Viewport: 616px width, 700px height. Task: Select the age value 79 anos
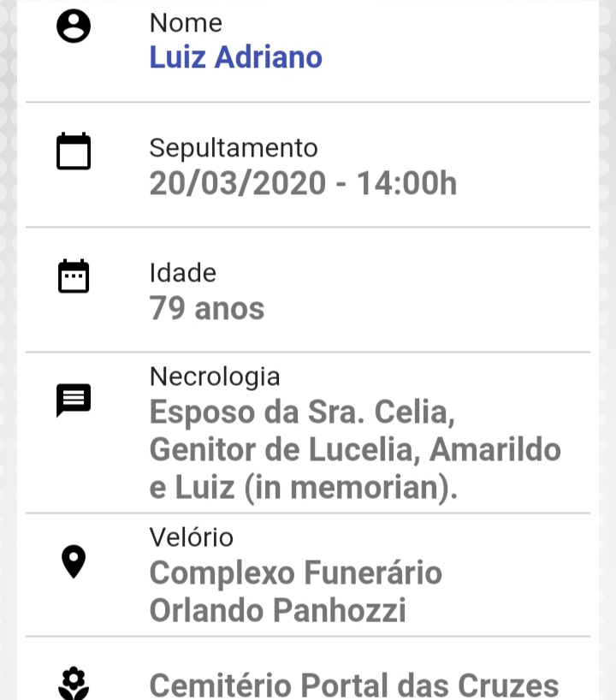tap(207, 308)
